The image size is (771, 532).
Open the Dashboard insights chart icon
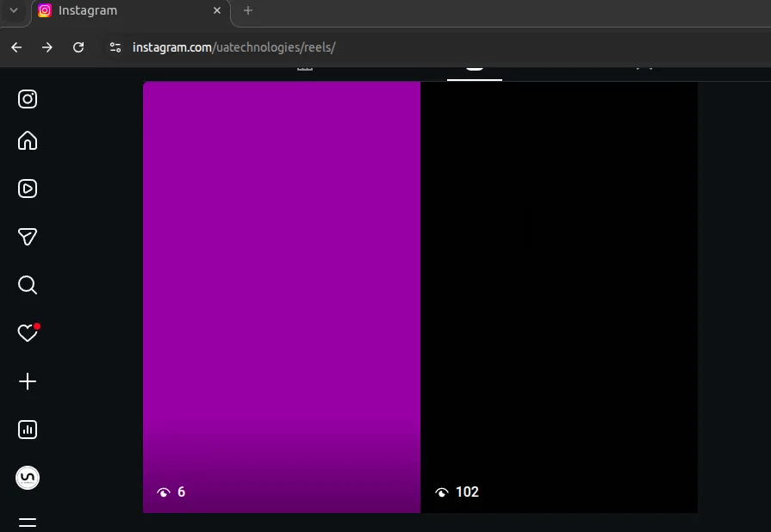tap(28, 430)
